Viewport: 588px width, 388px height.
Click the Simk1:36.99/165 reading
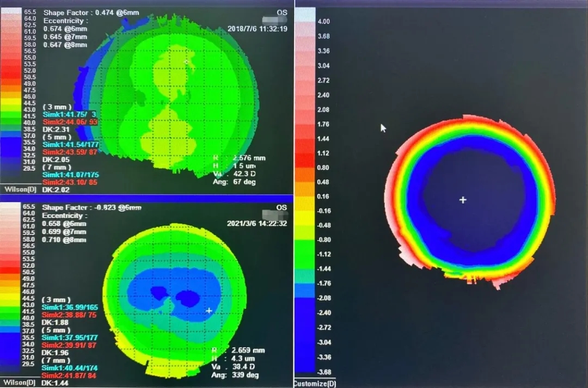(70, 307)
